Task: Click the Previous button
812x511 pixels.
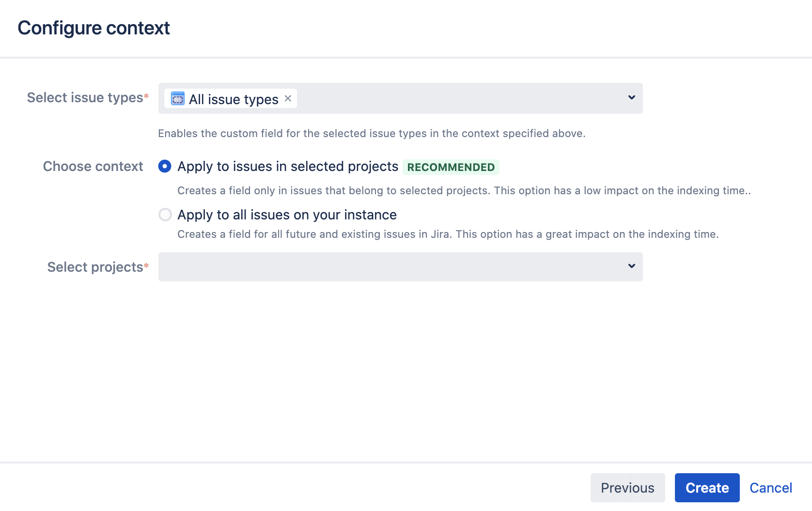Action: 627,488
